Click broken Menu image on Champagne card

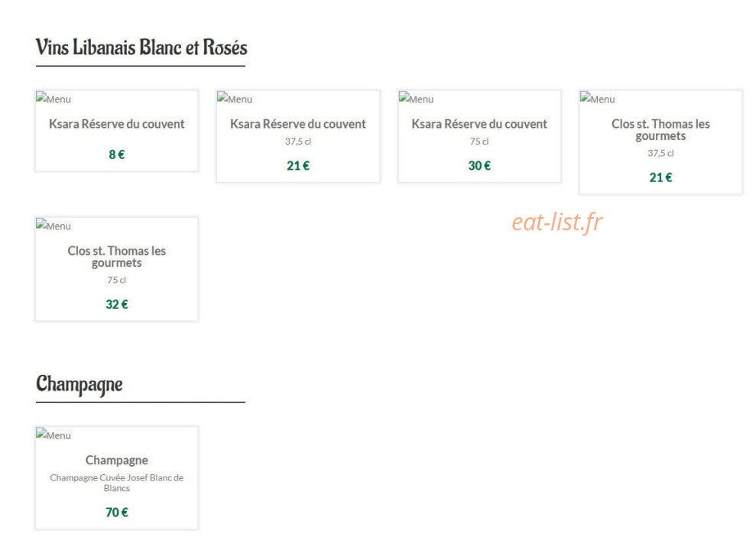tap(54, 435)
